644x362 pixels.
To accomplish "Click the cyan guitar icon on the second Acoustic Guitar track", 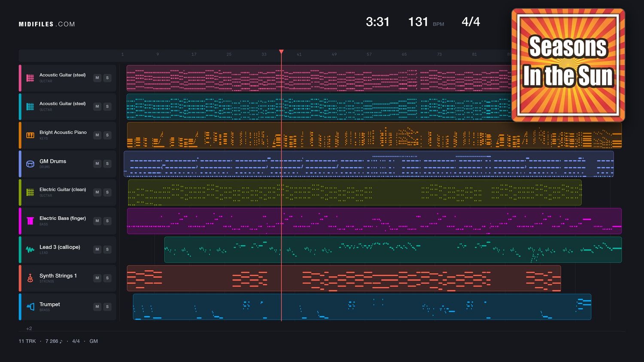I will 30,107.
